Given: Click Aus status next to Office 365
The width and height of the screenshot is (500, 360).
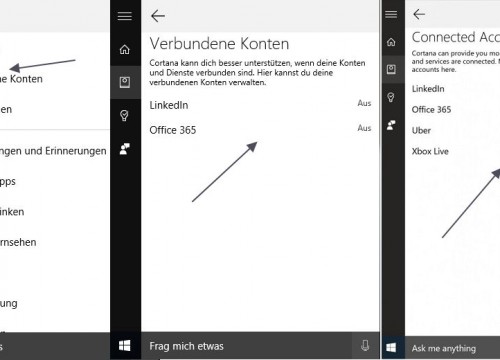Looking at the screenshot, I should (x=364, y=128).
